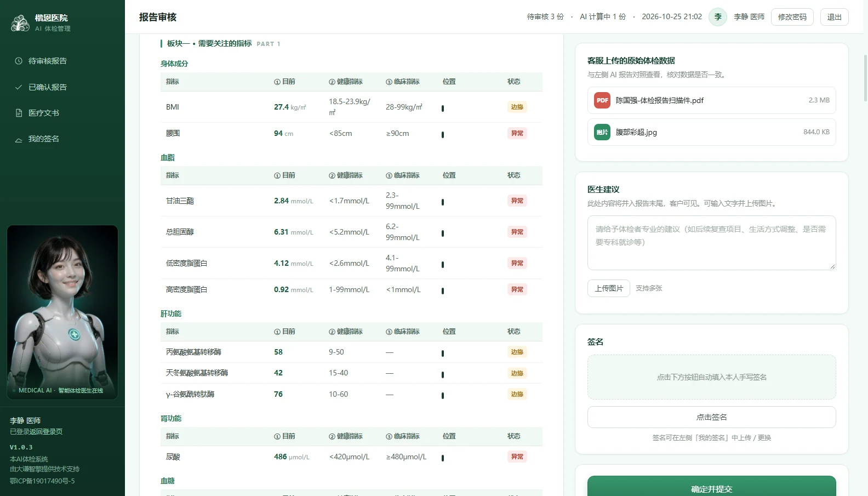Image resolution: width=868 pixels, height=496 pixels.
Task: Click the 边缘 status tag for BMI
Action: [517, 107]
